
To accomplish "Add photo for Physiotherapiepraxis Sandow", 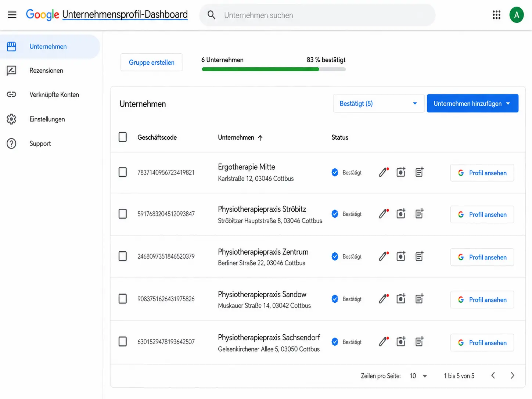I will 401,299.
